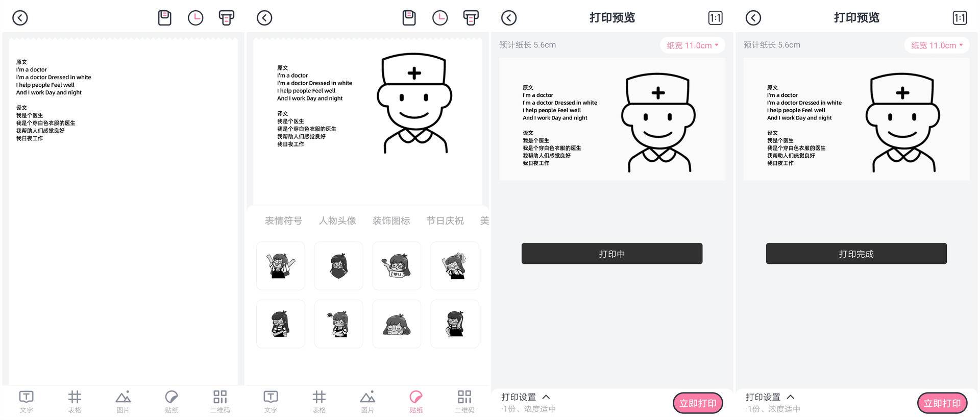Tap the 打印中 status button

tap(612, 254)
